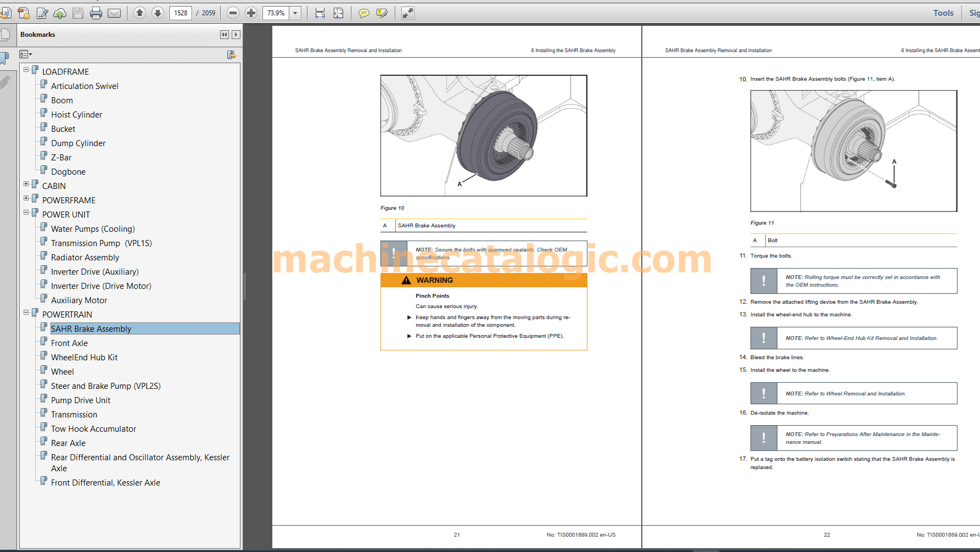980x552 pixels.
Task: Click the page number field
Action: [181, 13]
